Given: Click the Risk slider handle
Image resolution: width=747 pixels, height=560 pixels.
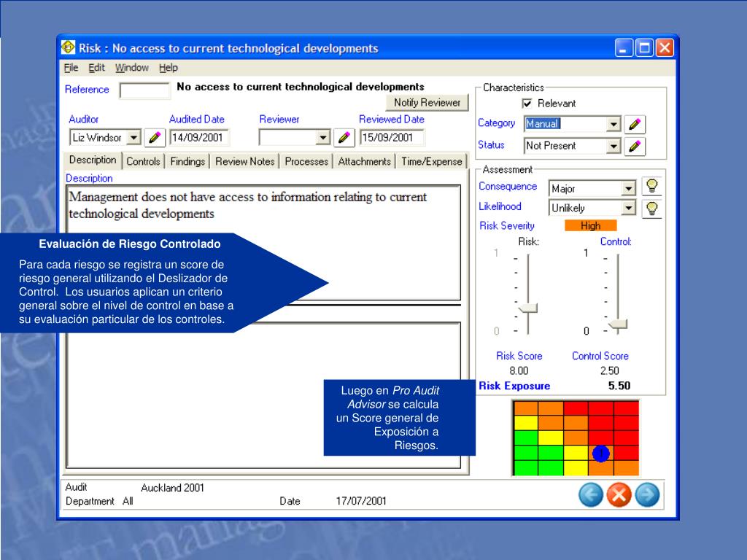Looking at the screenshot, I should pyautogui.click(x=528, y=308).
